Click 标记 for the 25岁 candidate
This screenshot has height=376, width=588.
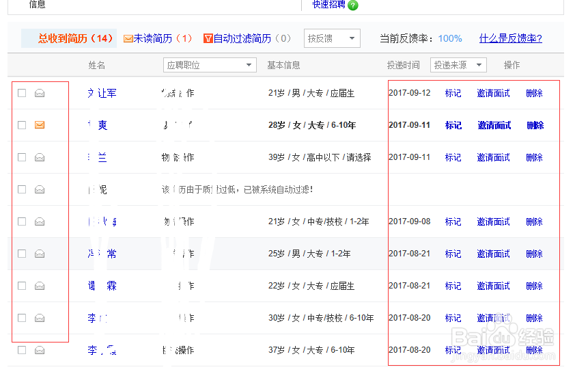(453, 254)
